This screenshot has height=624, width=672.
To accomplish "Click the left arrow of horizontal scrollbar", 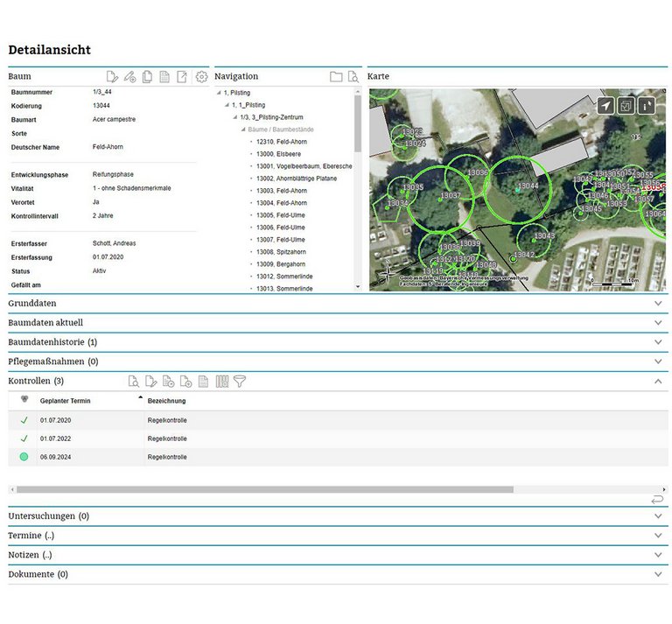I will pos(12,489).
